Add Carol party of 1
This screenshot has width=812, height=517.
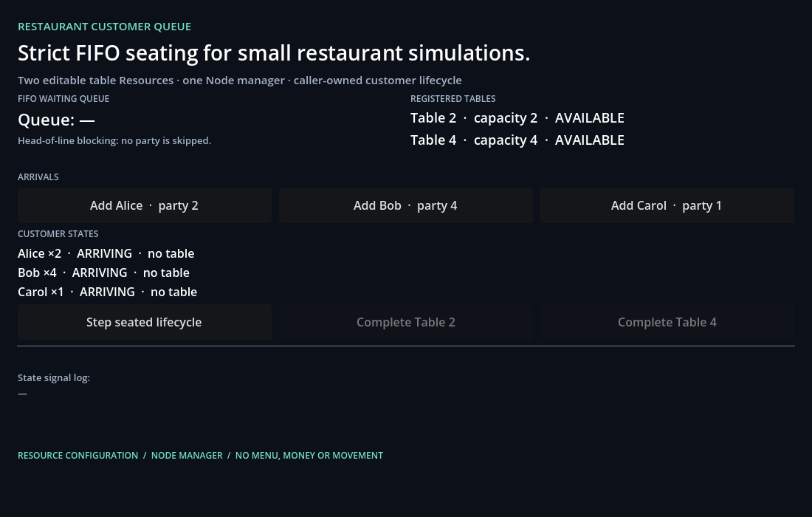tap(667, 205)
